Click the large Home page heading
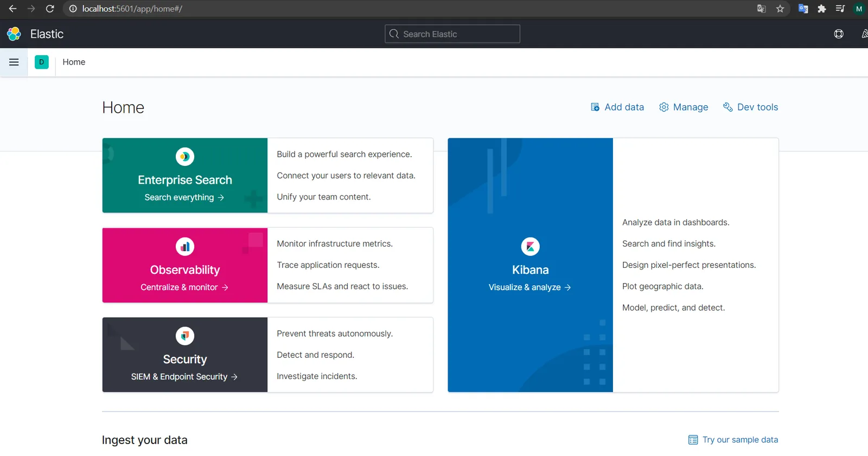 click(x=123, y=107)
